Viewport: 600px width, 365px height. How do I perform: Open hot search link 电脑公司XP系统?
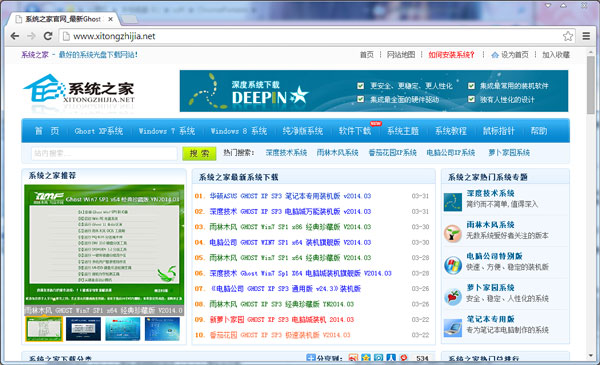click(x=451, y=153)
